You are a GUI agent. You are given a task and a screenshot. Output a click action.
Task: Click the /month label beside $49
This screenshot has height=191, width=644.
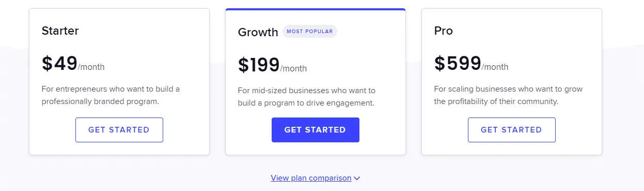[x=91, y=67]
